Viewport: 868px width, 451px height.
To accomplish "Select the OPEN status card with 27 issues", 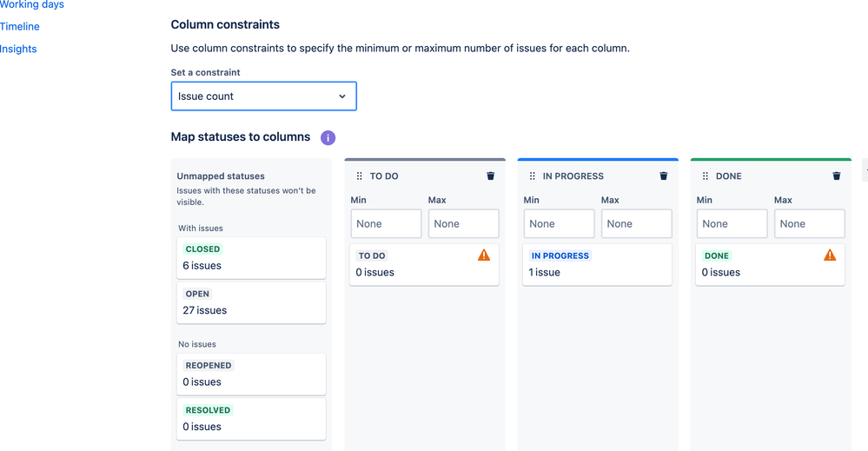I will click(x=251, y=302).
